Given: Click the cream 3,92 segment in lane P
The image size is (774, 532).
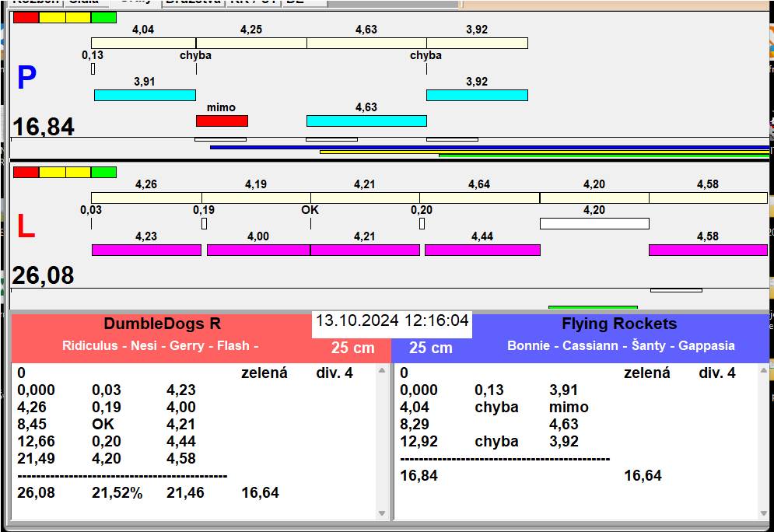Looking at the screenshot, I should [x=477, y=43].
